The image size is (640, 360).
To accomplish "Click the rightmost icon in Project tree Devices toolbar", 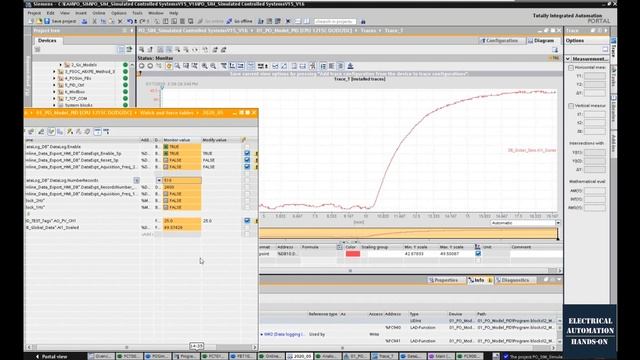I will pyautogui.click(x=129, y=49).
